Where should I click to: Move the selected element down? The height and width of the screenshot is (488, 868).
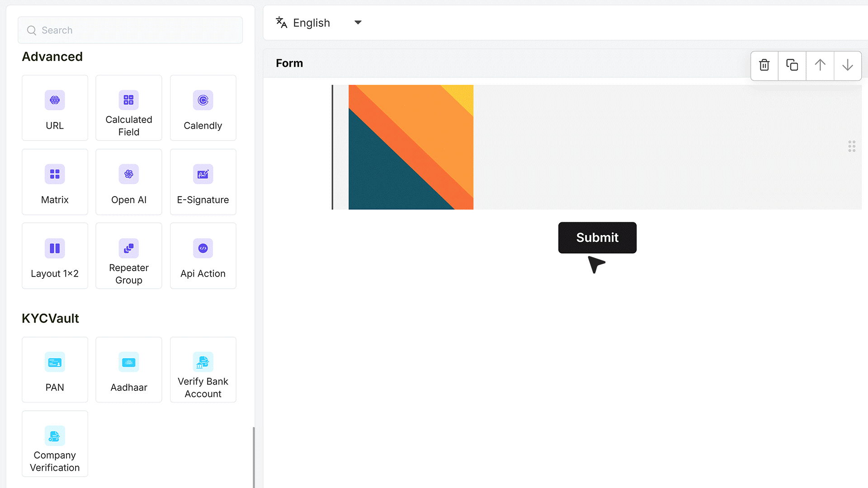[x=848, y=65]
